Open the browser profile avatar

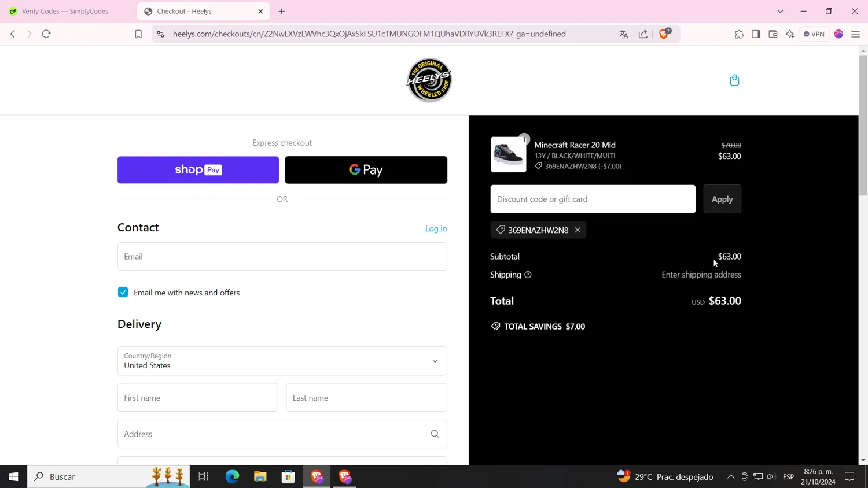838,34
